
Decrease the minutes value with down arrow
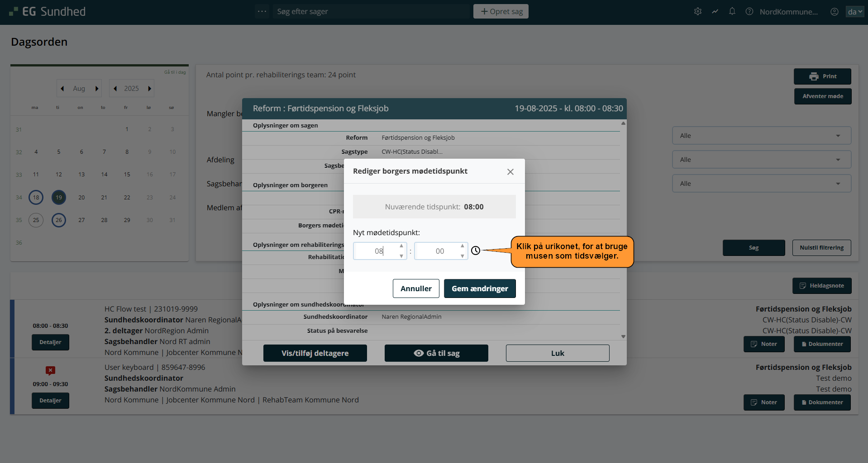coord(462,256)
